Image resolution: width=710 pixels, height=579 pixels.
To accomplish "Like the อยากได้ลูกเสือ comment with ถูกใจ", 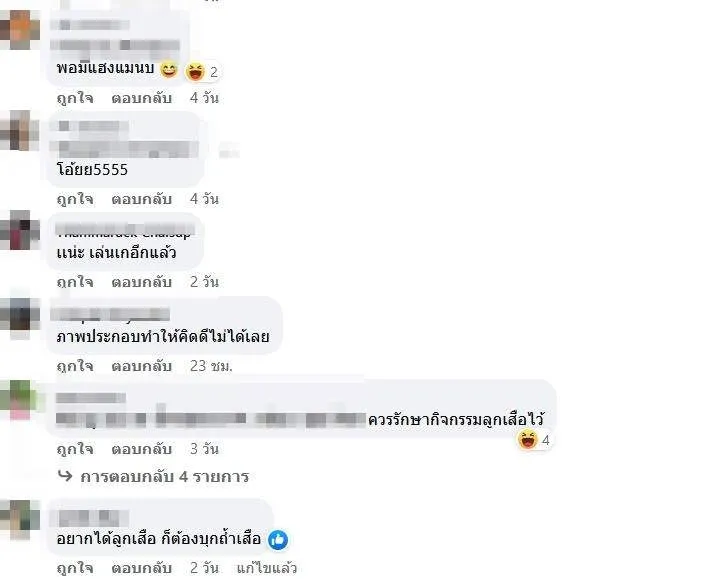I will click(x=75, y=568).
